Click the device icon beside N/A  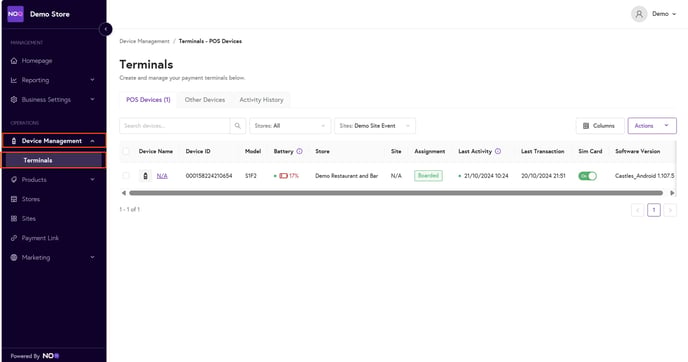146,176
